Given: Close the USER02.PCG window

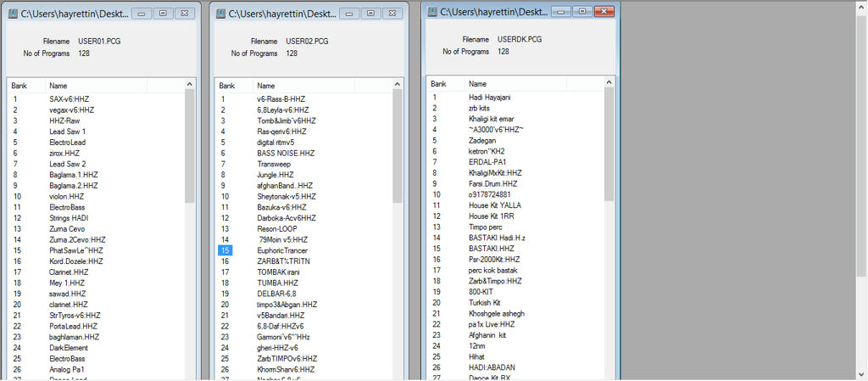Looking at the screenshot, I should (392, 14).
